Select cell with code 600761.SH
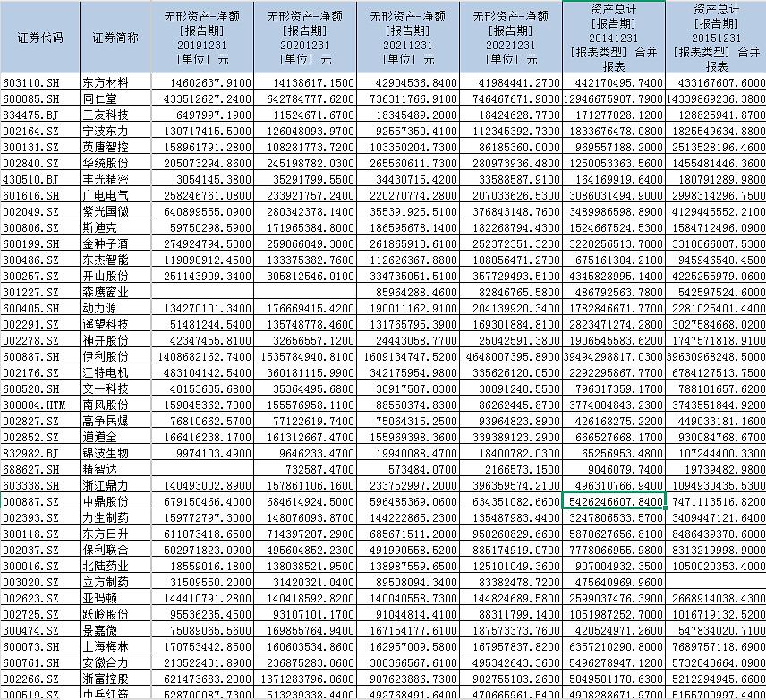766x700 pixels. tap(40, 662)
